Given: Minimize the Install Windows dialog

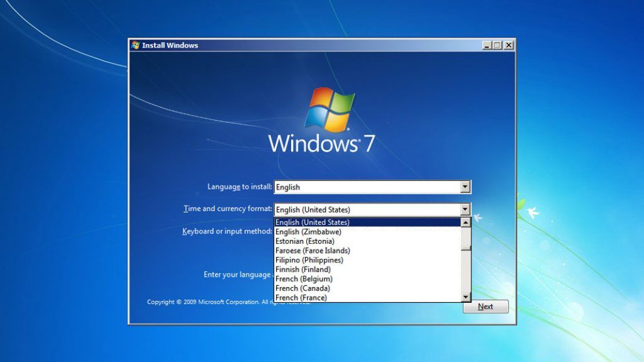Looking at the screenshot, I should tap(487, 45).
